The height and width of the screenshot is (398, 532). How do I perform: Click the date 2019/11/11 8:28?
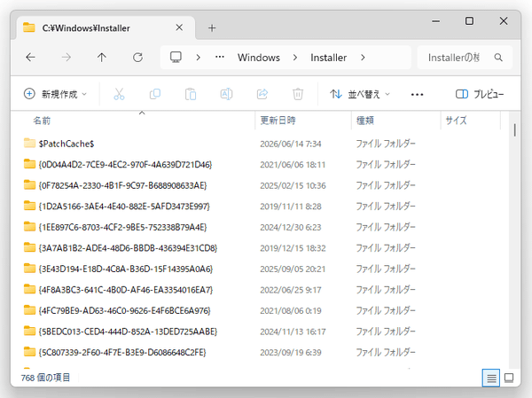tap(291, 207)
